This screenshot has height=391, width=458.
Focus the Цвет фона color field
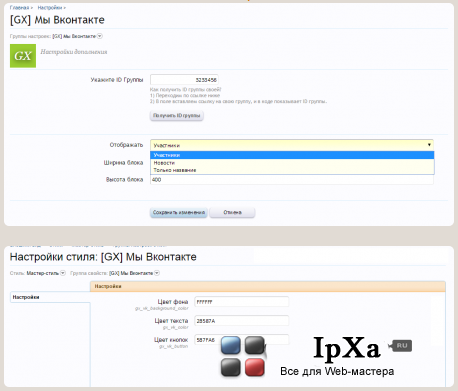tap(242, 302)
